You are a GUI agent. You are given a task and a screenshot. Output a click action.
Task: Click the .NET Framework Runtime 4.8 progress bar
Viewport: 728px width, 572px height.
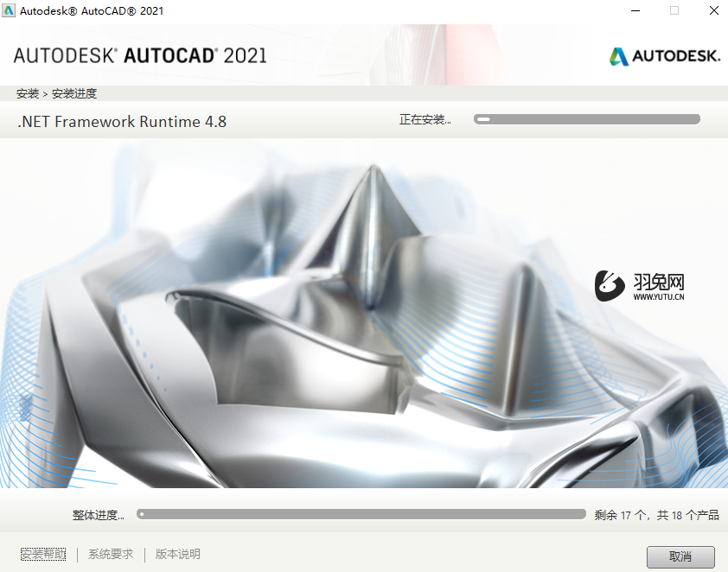click(586, 118)
